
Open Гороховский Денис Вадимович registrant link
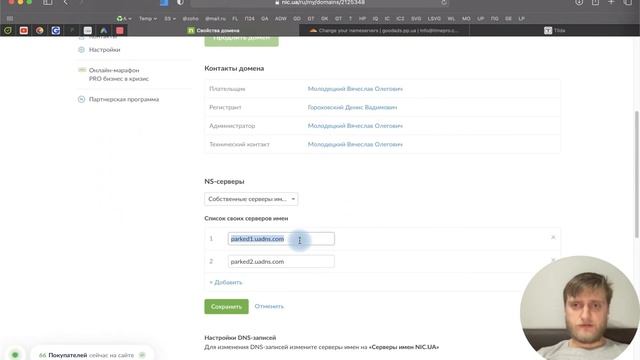[352, 107]
